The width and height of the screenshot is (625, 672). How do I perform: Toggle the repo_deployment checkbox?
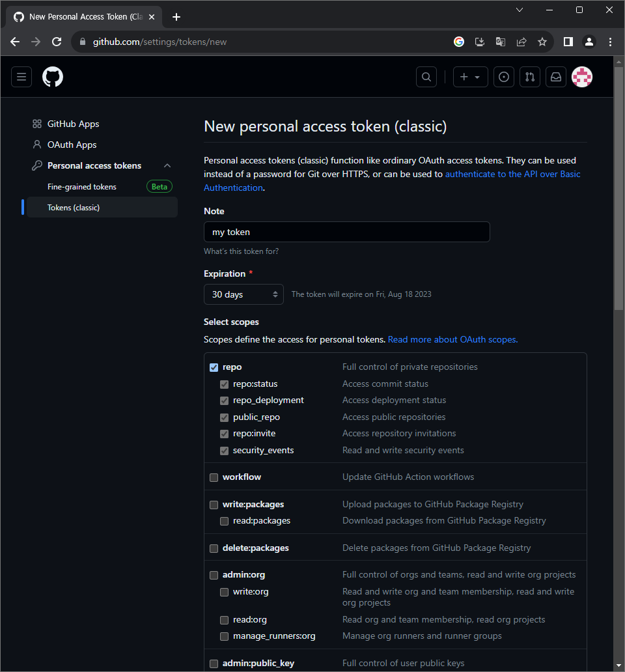(x=224, y=400)
